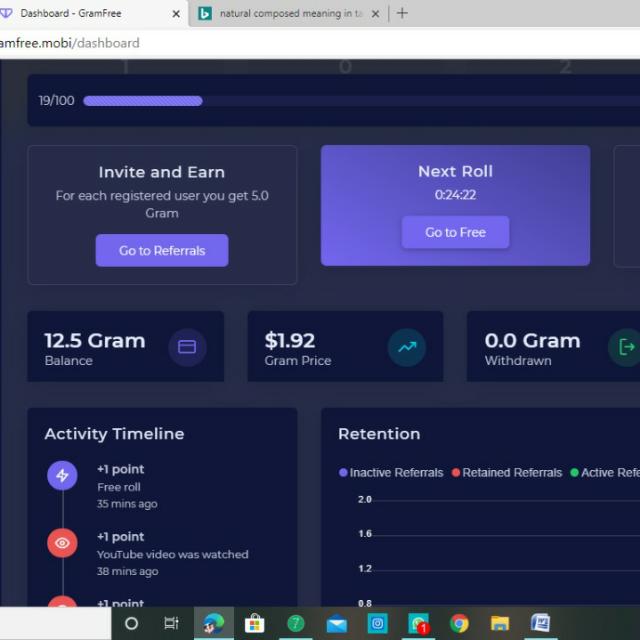Image resolution: width=640 pixels, height=640 pixels.
Task: Open Microsoft Edge from taskbar
Action: 214,623
